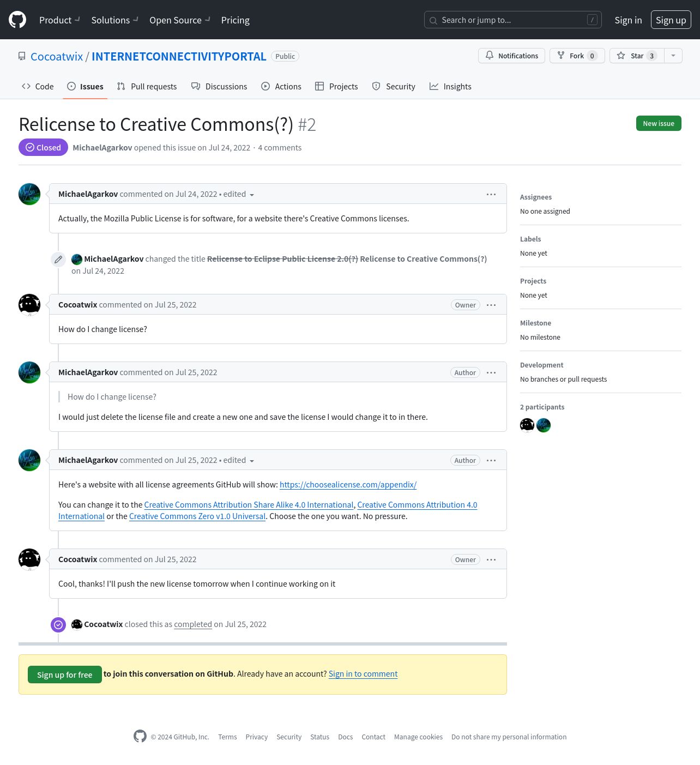Click the pencil title-change event icon
Screen dimensions: 700x765
(x=58, y=260)
